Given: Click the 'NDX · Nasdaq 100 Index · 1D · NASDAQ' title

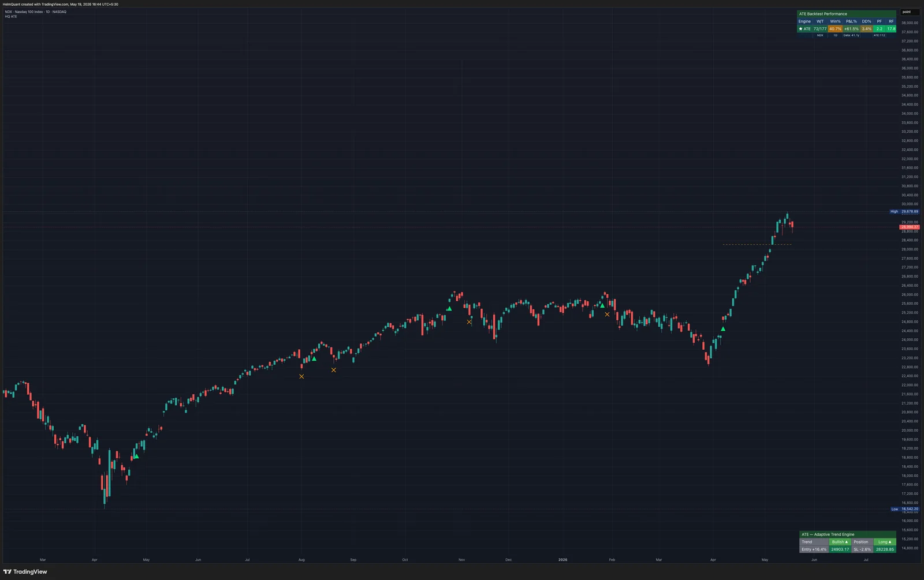Looking at the screenshot, I should tap(36, 12).
